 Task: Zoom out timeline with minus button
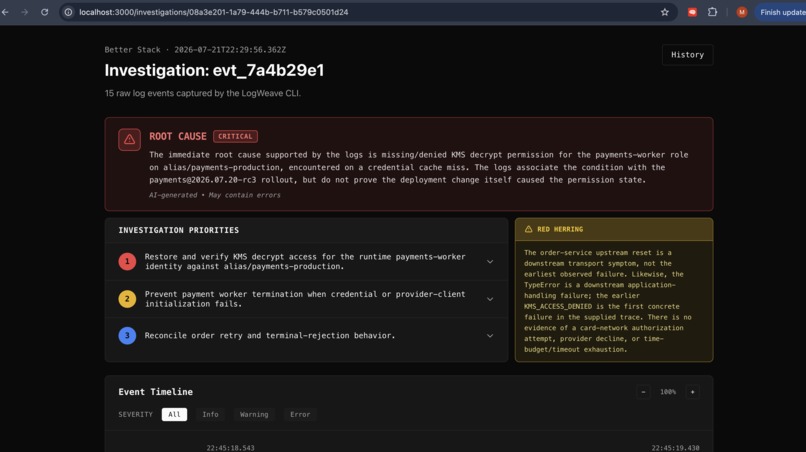pos(643,392)
